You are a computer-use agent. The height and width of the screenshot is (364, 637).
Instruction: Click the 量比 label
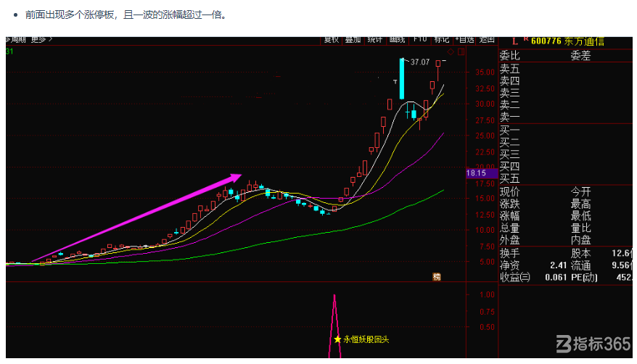point(580,228)
